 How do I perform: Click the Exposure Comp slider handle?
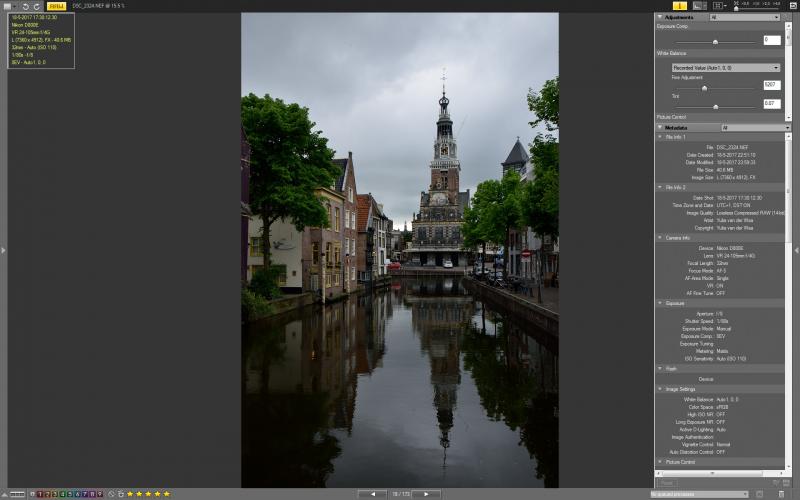(715, 42)
